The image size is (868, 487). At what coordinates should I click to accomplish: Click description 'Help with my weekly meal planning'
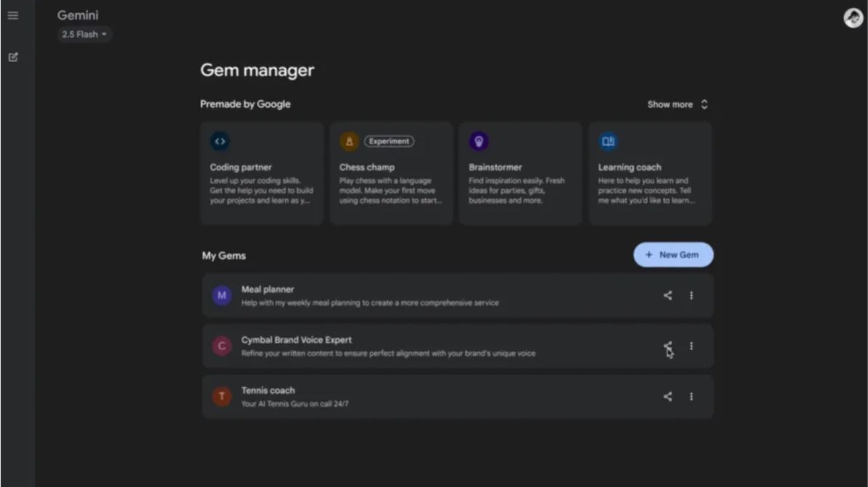coord(370,302)
